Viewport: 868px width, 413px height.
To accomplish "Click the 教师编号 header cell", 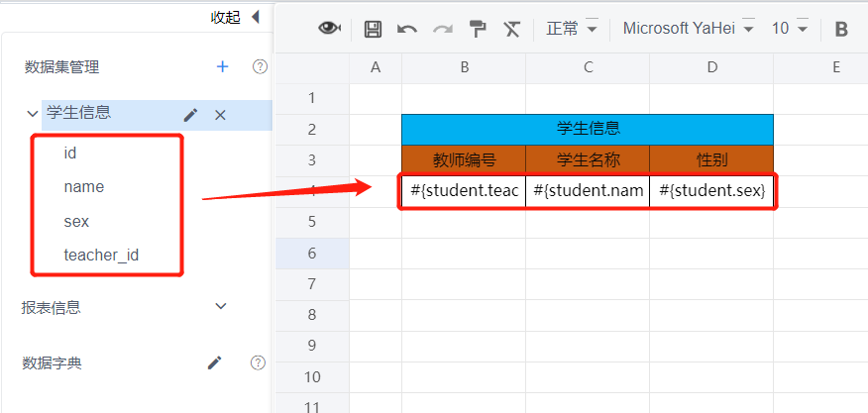I will pyautogui.click(x=464, y=160).
